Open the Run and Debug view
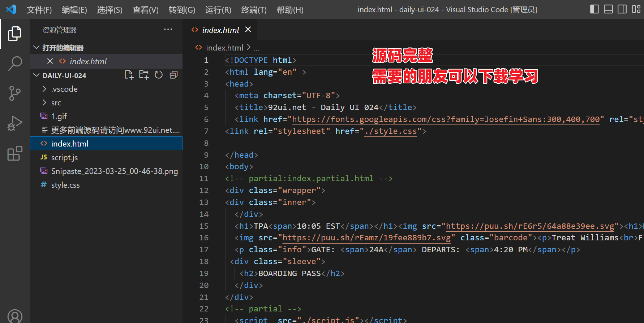 coord(15,123)
